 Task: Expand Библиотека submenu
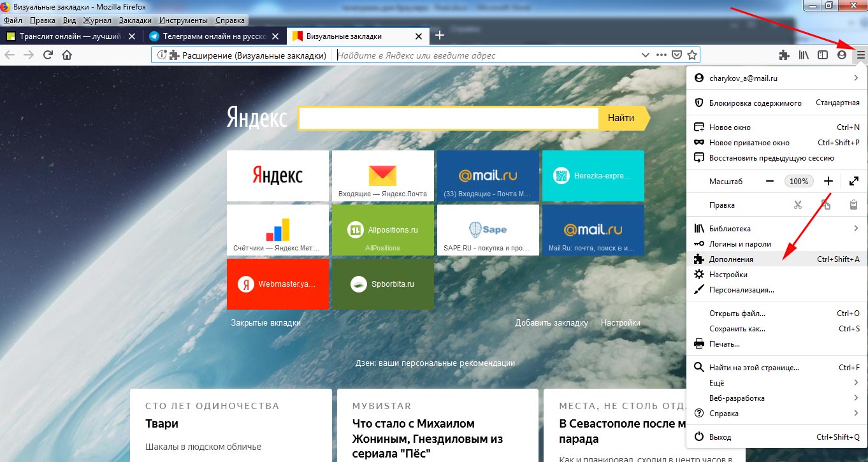pos(776,228)
